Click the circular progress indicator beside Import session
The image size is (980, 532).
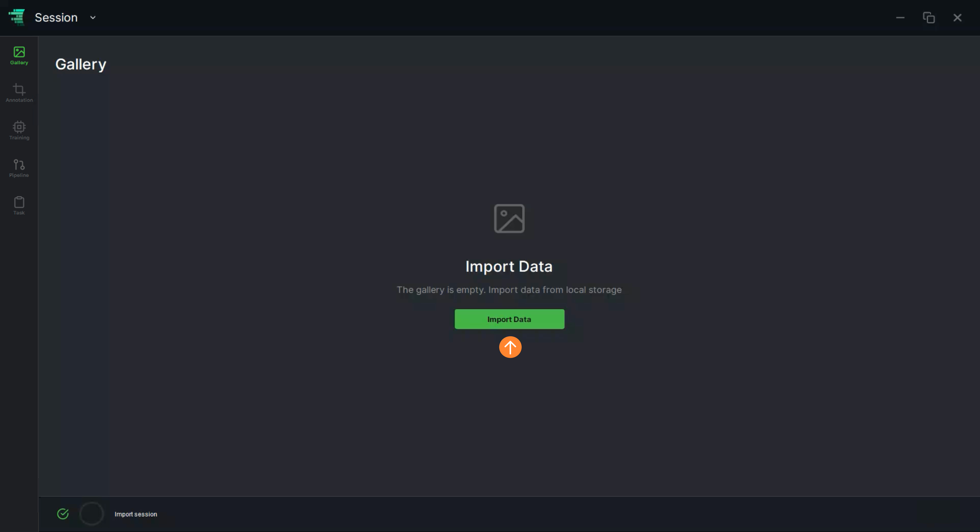click(x=91, y=514)
